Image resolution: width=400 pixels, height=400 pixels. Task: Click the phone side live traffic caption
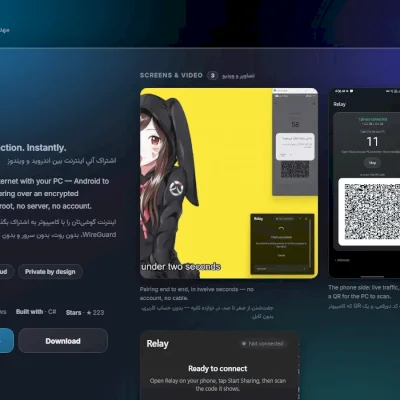364,292
